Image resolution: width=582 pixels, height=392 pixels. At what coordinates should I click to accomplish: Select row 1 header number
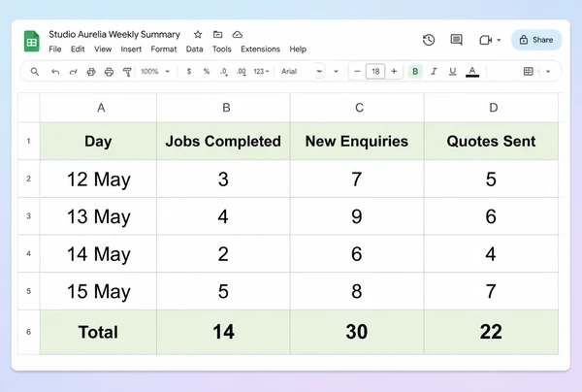click(28, 141)
